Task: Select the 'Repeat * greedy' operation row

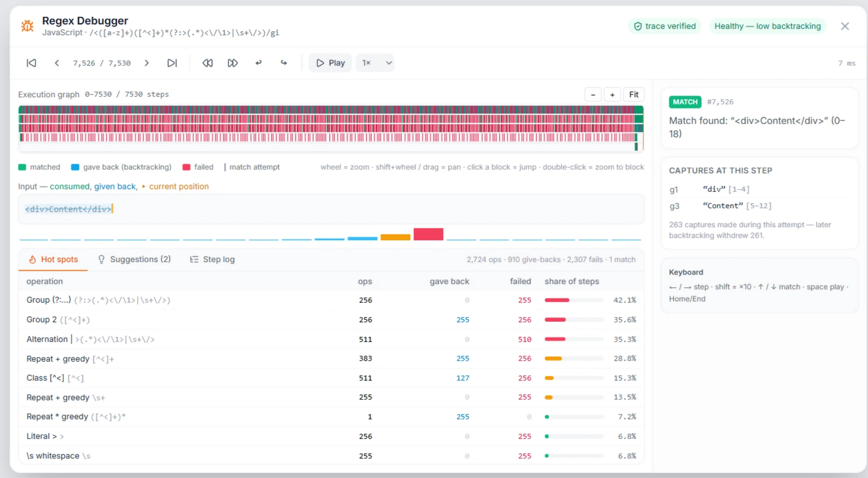Action: [x=331, y=417]
